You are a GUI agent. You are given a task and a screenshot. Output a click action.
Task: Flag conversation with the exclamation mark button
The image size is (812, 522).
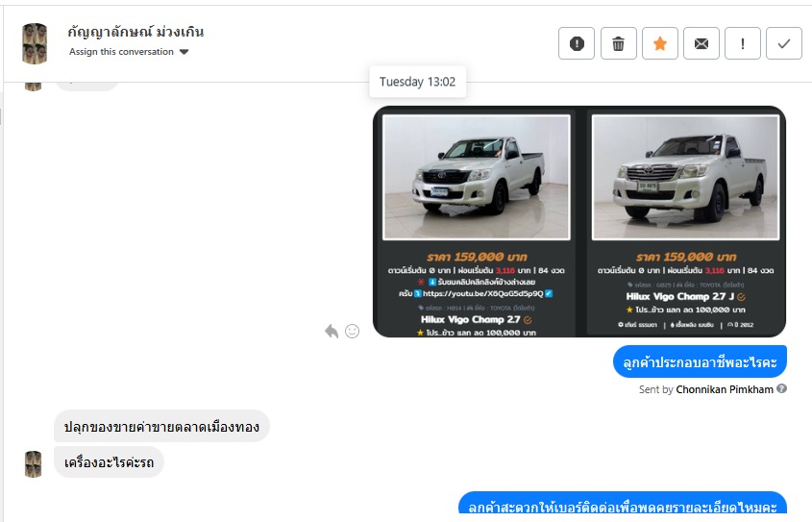743,43
